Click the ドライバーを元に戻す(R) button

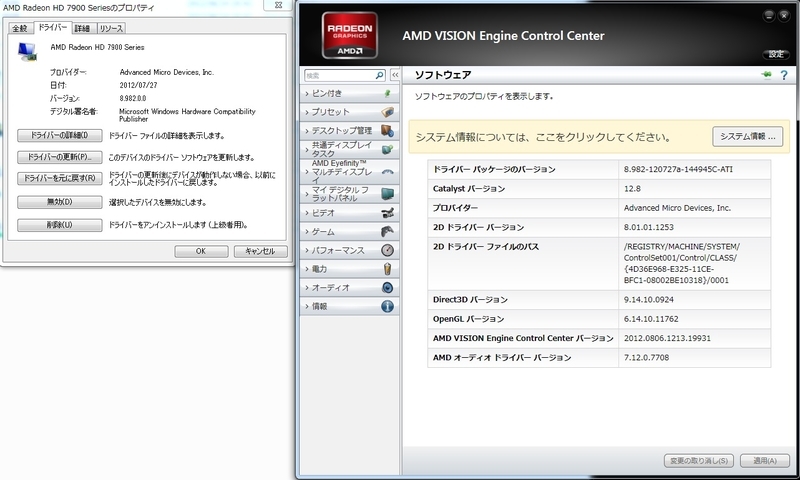pyautogui.click(x=60, y=179)
